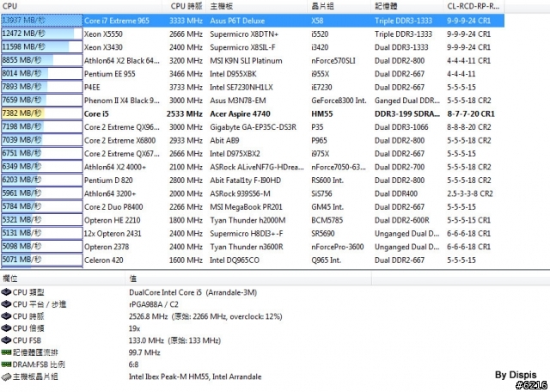Click the 3733 MHz clock cell
Viewport: 550px width, 392px height.
[x=186, y=88]
